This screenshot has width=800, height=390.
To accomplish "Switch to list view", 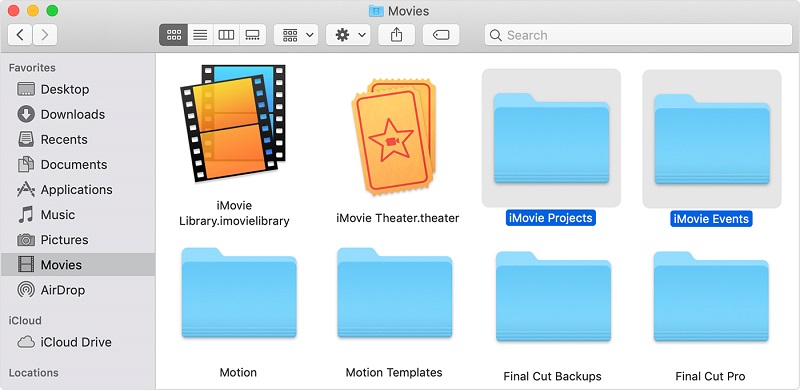I will click(x=201, y=35).
